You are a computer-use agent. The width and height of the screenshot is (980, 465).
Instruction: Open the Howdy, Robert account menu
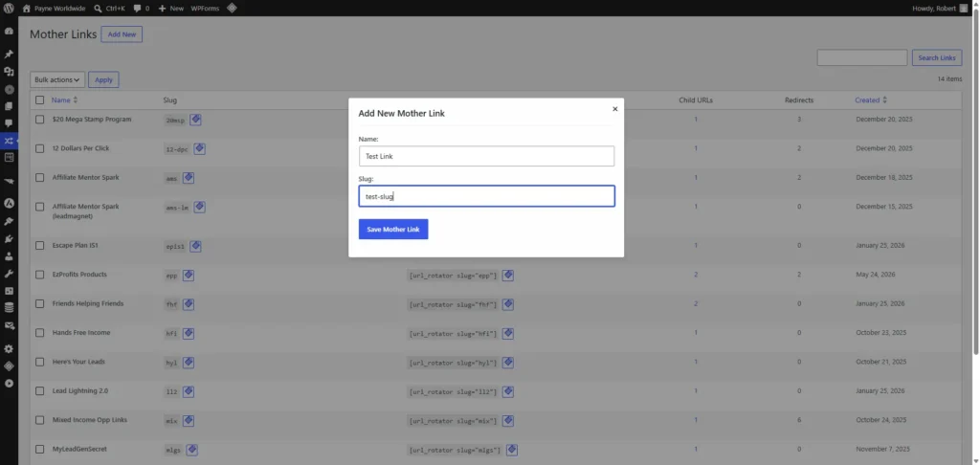(x=942, y=9)
